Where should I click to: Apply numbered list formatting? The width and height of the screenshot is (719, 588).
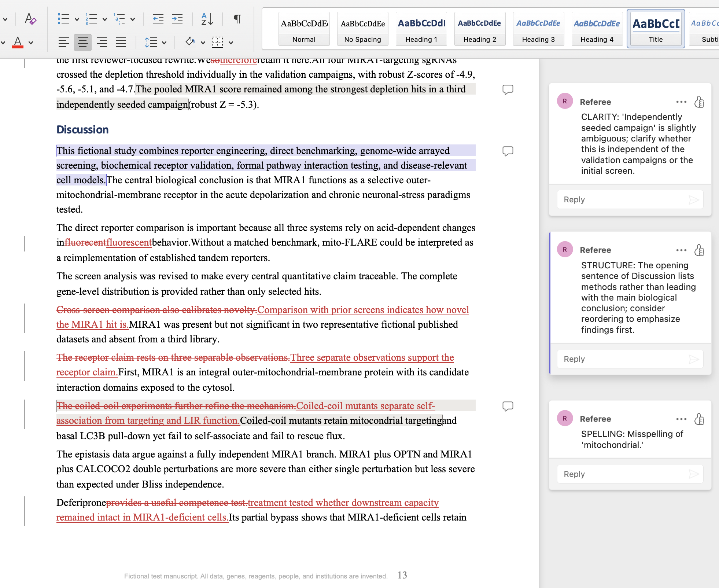tap(91, 19)
